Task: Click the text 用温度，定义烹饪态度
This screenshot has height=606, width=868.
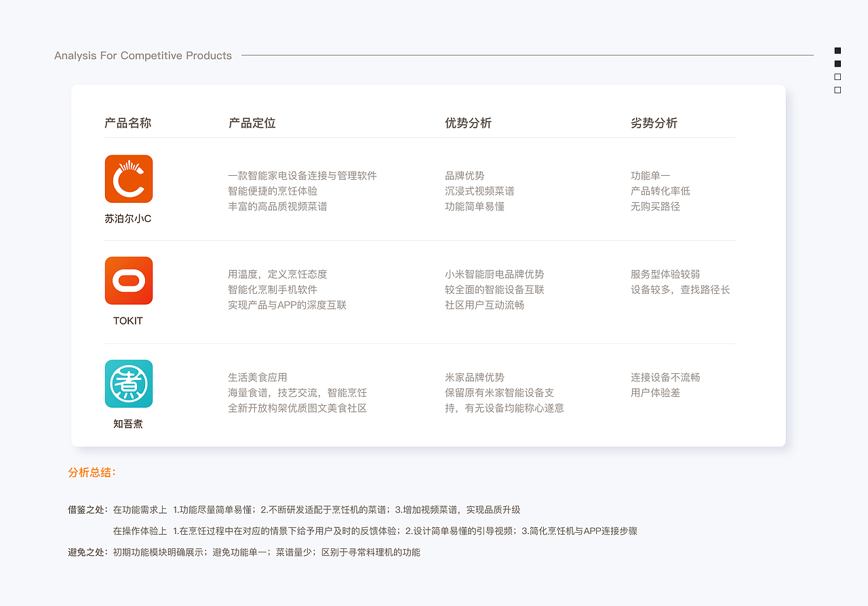Action: click(277, 274)
